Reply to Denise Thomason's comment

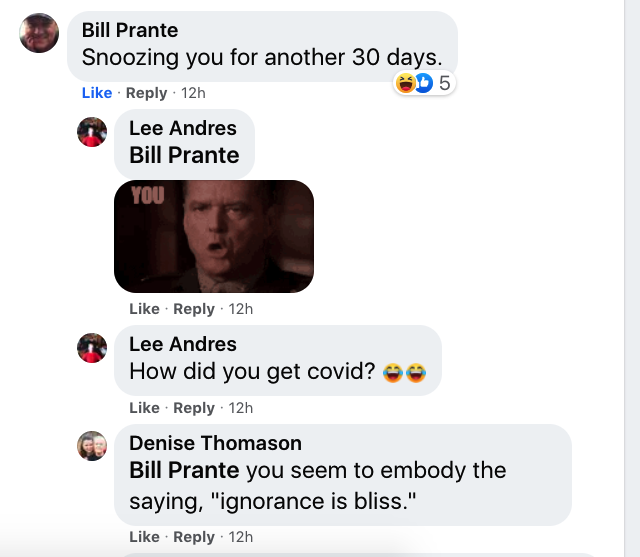pos(194,537)
